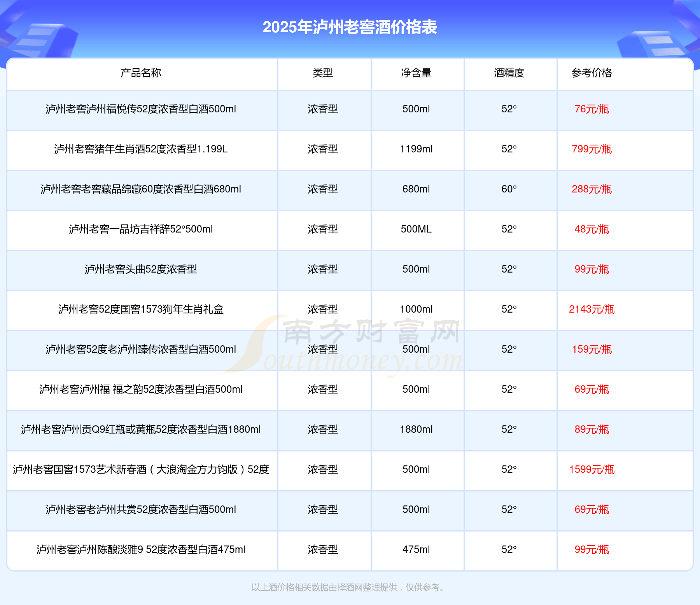Select the price "2143元/瓶"
Screen dimensions: 700x605
click(592, 309)
